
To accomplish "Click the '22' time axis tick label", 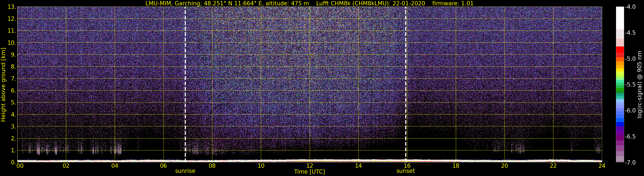I will (x=553, y=166).
